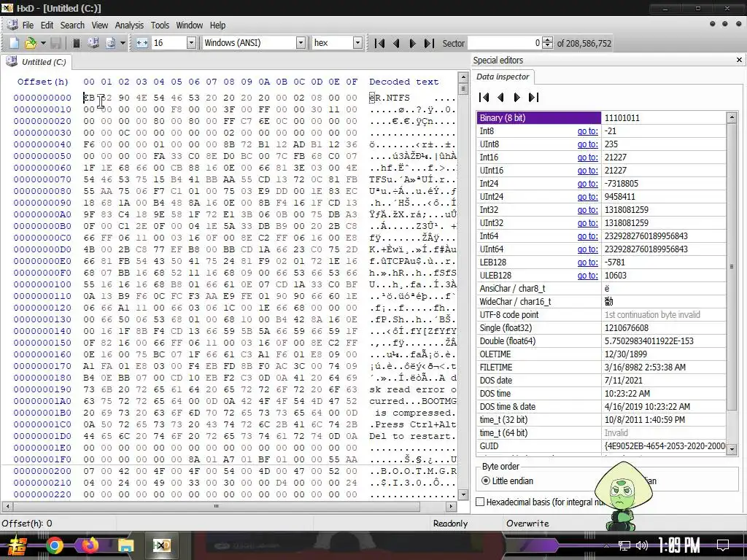The height and width of the screenshot is (560, 747).
Task: Click the HxD application icon in title bar
Action: click(x=7, y=8)
